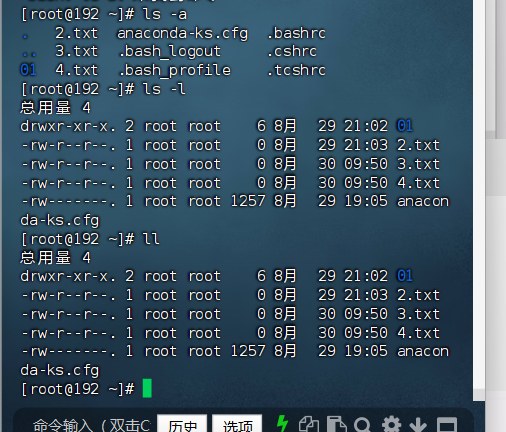
Task: Click the paste clipboard icon
Action: (x=336, y=424)
